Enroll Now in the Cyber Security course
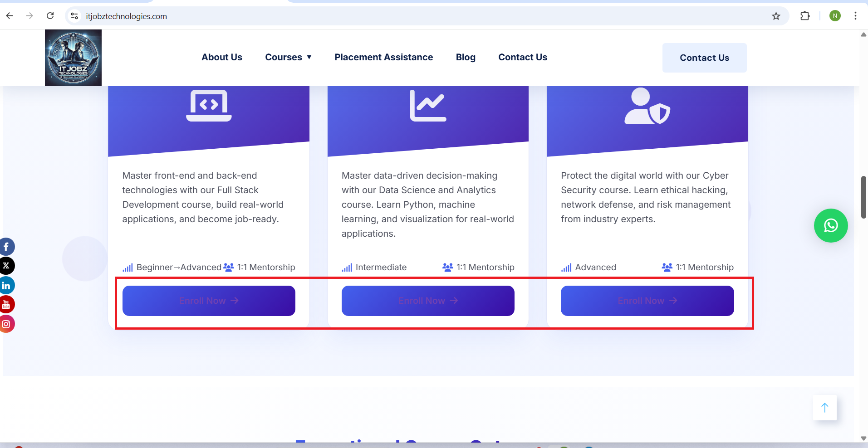 [x=647, y=301]
